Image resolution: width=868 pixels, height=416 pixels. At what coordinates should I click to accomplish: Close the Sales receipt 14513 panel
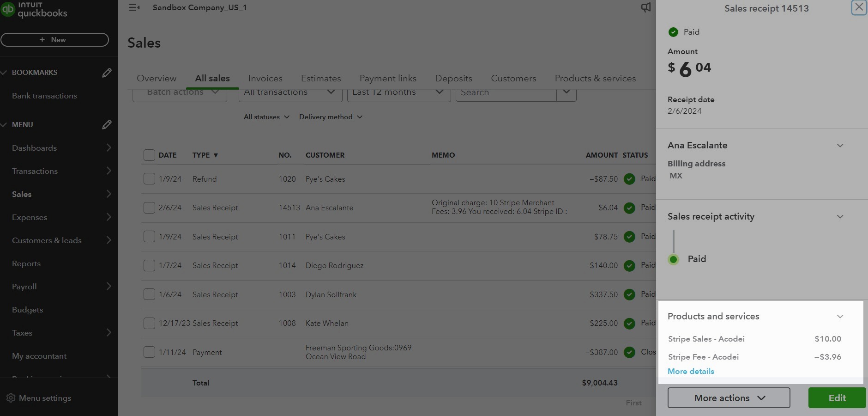(859, 7)
